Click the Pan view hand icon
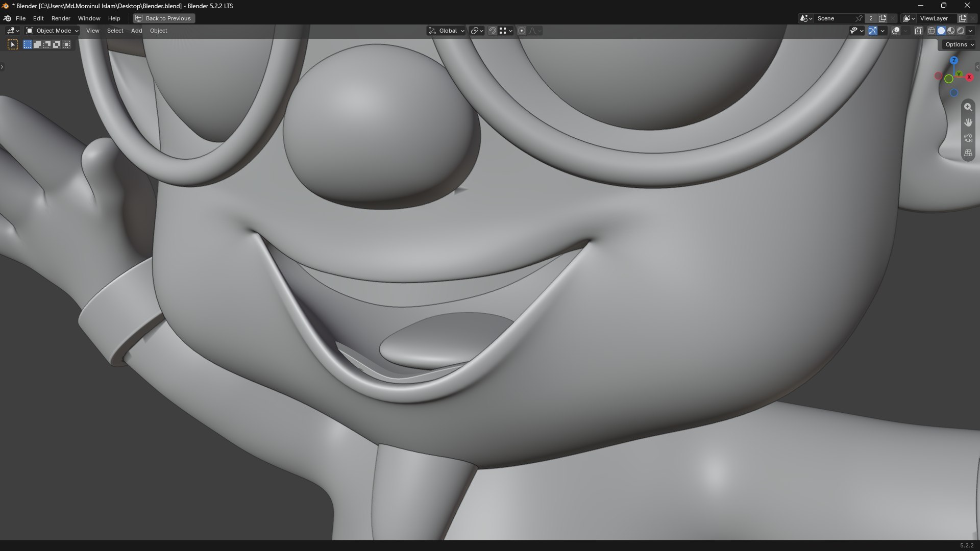The width and height of the screenshot is (980, 551). [x=968, y=122]
